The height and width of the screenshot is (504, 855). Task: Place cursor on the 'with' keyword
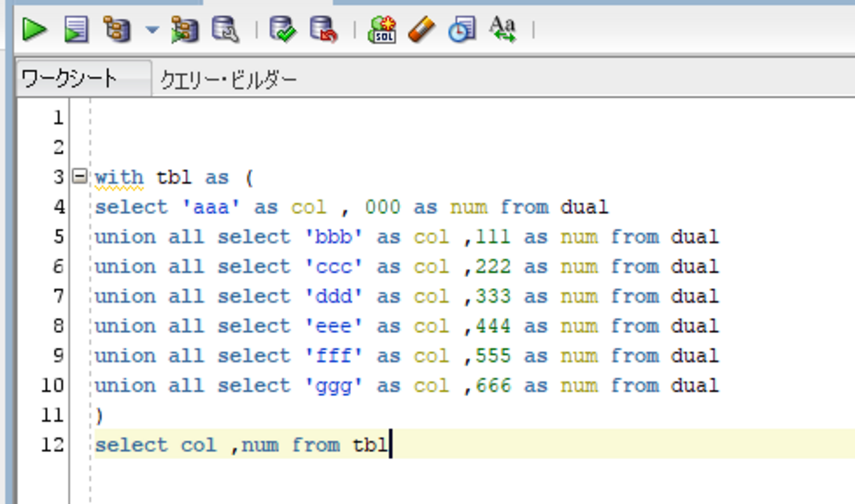coord(118,177)
